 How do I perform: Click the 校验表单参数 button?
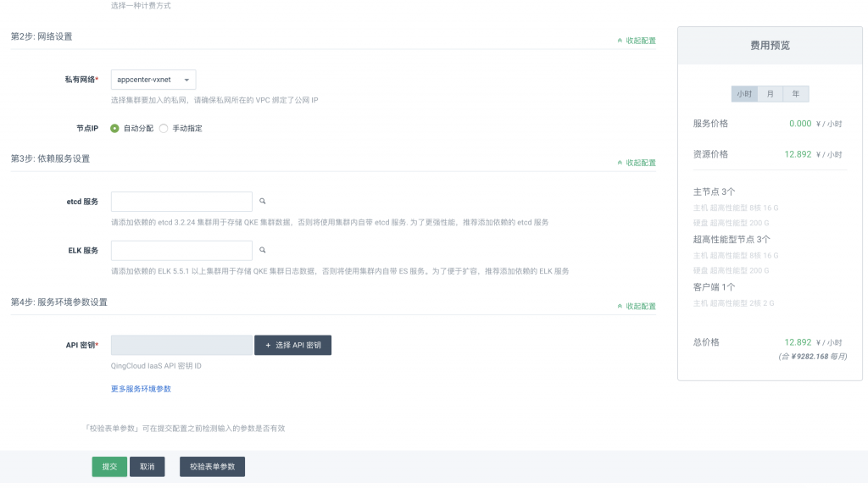pos(211,466)
